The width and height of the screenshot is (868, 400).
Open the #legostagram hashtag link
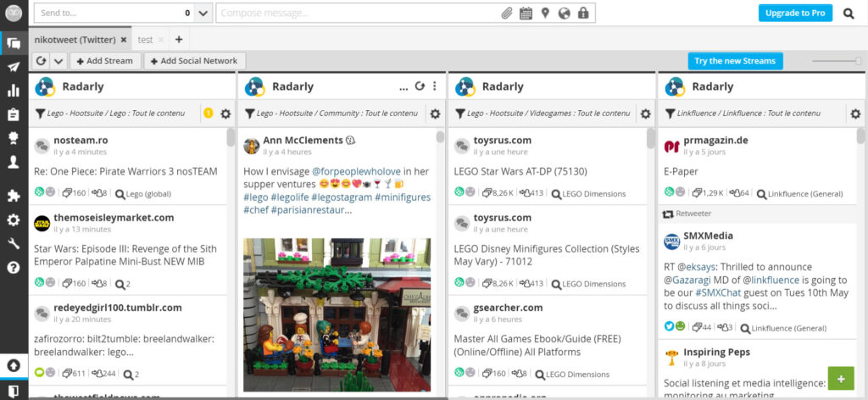point(341,197)
